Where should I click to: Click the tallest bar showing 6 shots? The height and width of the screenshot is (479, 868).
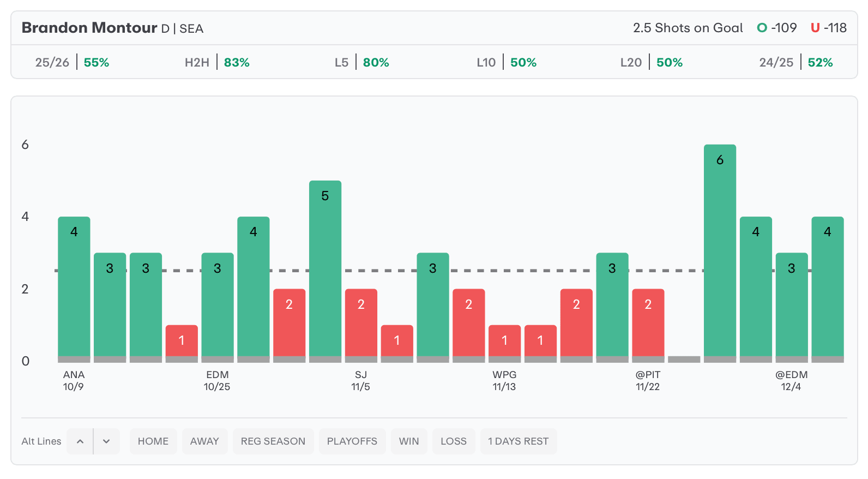pos(720,251)
